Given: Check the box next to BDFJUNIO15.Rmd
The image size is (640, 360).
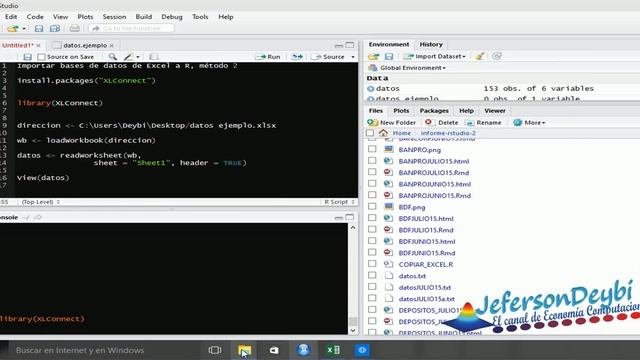Looking at the screenshot, I should (x=372, y=253).
